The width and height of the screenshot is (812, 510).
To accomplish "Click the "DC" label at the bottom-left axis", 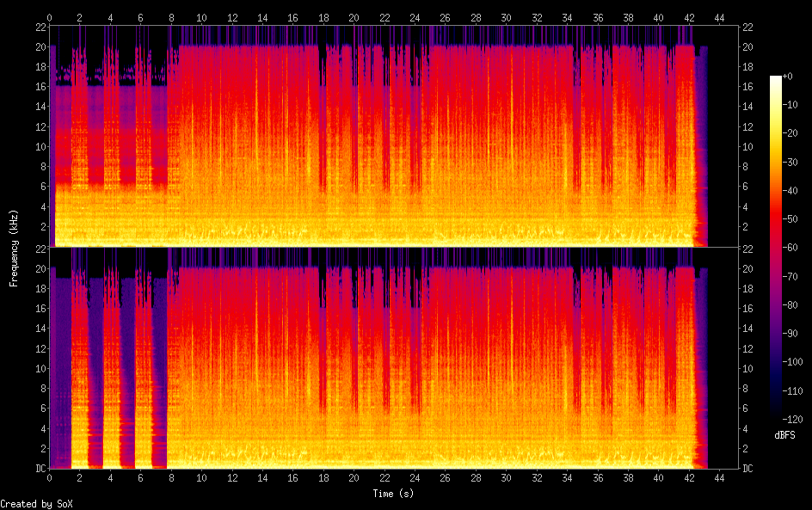I will 40,469.
